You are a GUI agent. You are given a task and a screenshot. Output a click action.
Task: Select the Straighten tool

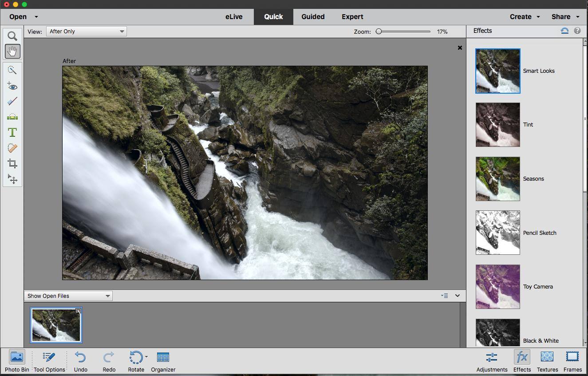pos(12,117)
